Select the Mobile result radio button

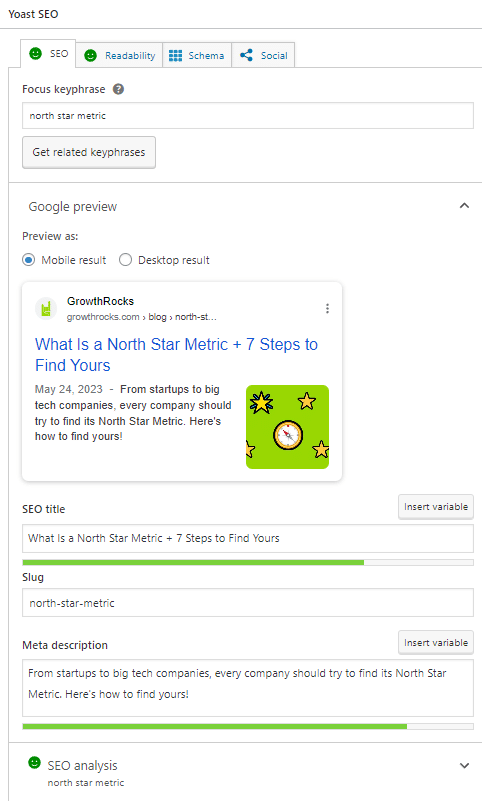pos(29,260)
